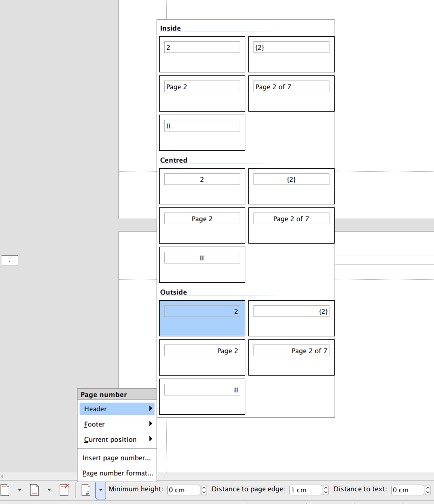Choose Insert page number... entry

pyautogui.click(x=117, y=458)
